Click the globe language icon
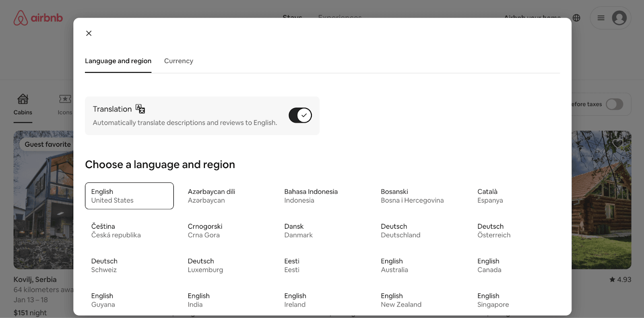 (x=576, y=18)
